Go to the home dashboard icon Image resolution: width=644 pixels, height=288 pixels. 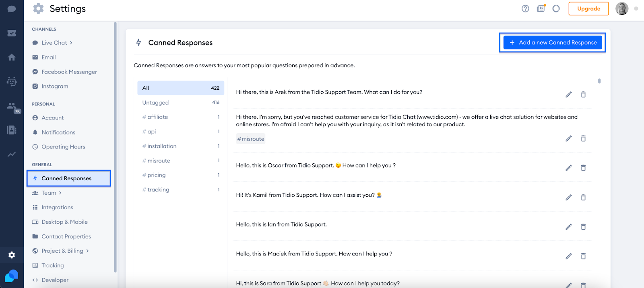[12, 57]
